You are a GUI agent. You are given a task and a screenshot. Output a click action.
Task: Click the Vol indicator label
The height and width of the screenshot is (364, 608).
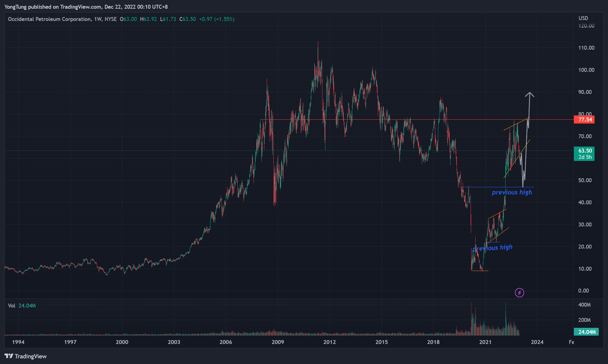coord(12,306)
